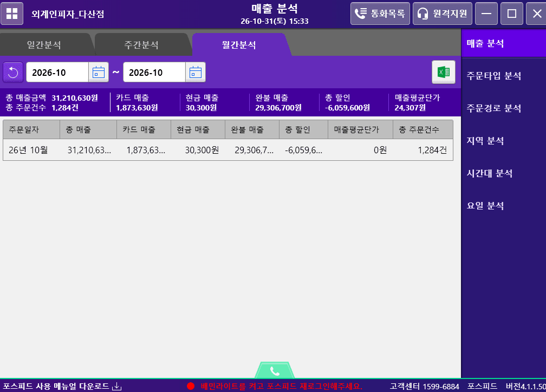Open the end month calendar picker

[196, 73]
